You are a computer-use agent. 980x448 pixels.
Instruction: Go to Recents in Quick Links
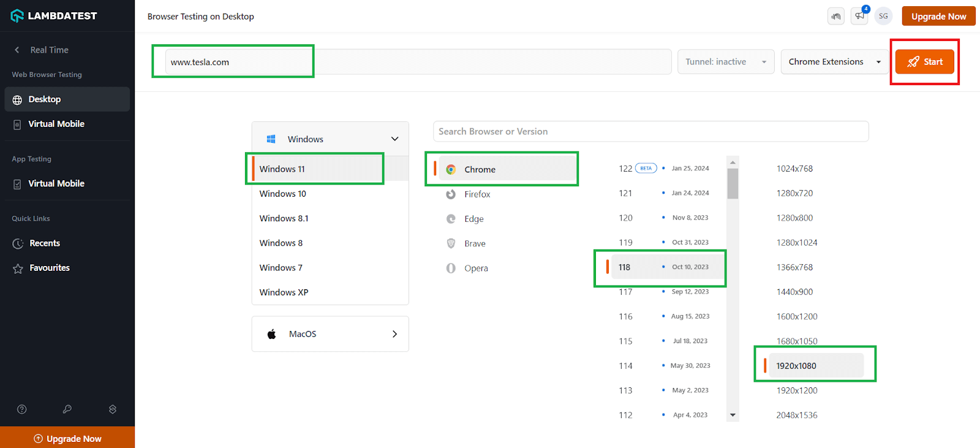[x=45, y=243]
